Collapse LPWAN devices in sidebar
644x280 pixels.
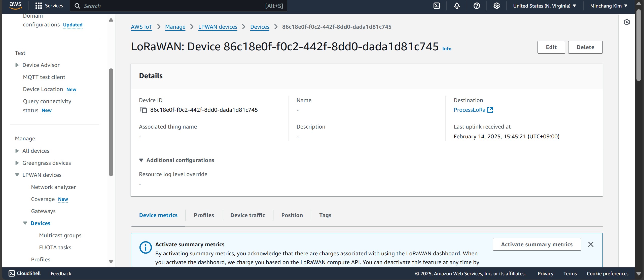tap(17, 175)
